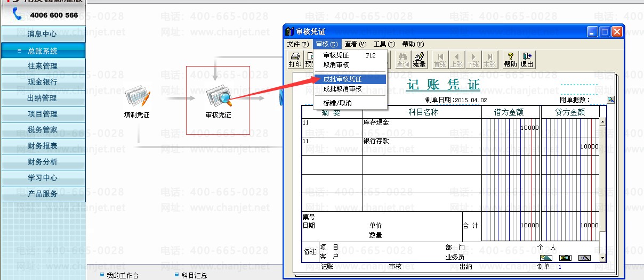
Task: Open 财务分析 in the sidebar
Action: (43, 162)
